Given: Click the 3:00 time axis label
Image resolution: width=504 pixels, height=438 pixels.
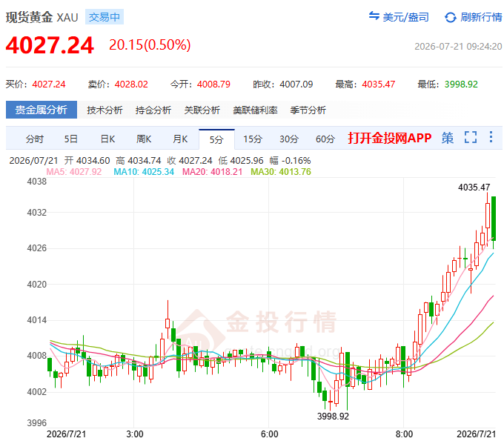Looking at the screenshot, I should pyautogui.click(x=135, y=434).
